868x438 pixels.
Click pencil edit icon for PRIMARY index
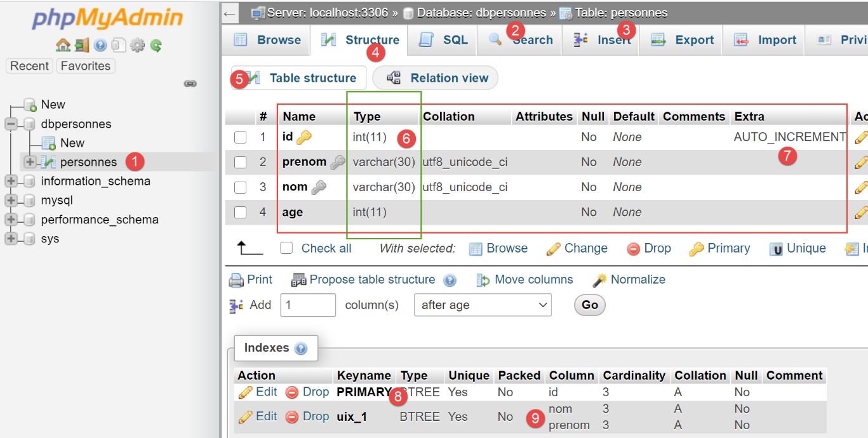click(x=246, y=392)
